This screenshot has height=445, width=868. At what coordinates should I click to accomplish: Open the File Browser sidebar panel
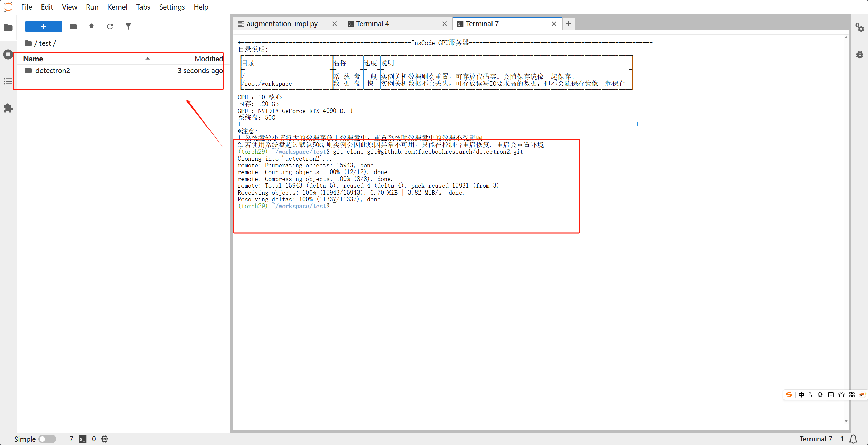click(8, 28)
